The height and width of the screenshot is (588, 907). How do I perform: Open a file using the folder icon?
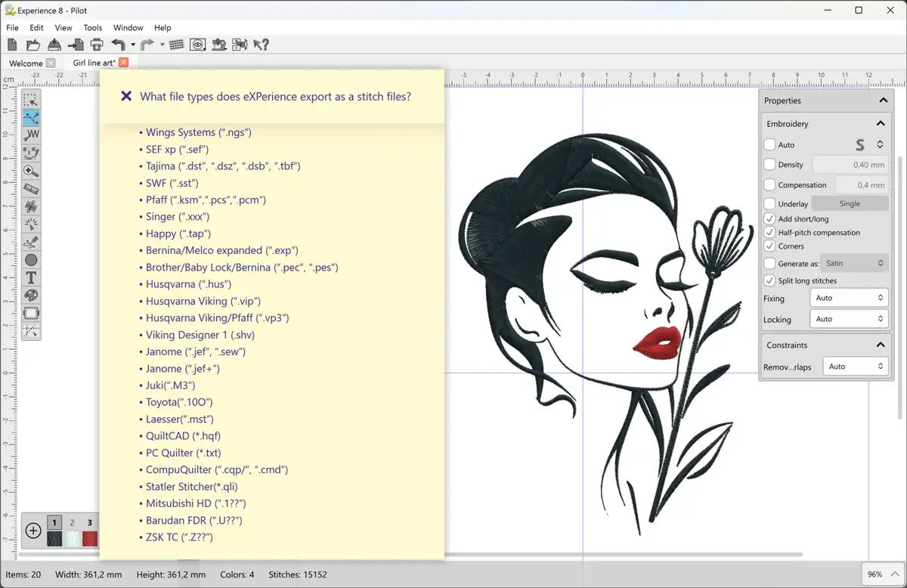pyautogui.click(x=33, y=45)
